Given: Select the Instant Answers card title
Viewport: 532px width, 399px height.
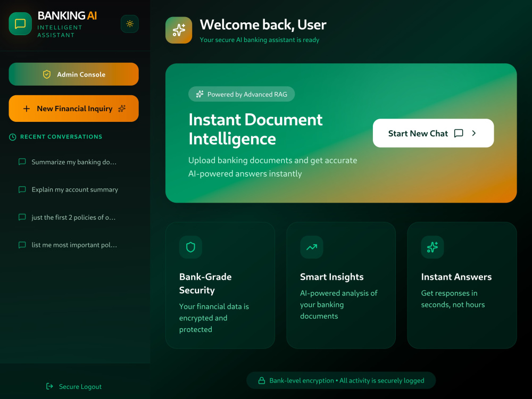Looking at the screenshot, I should [x=456, y=277].
